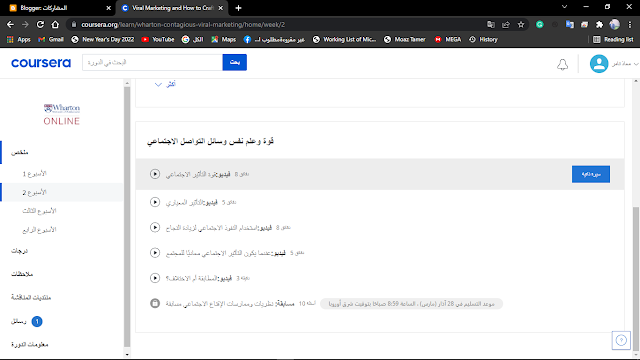Viewport: 640px width, 360px height.
Task: Open the user account avatar menu
Action: coord(613,64)
